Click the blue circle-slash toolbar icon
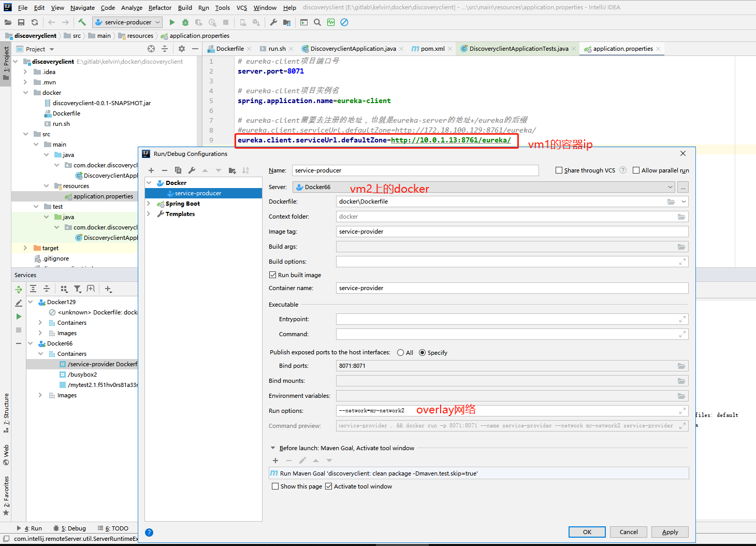Viewport: 756px width, 546px height. [x=344, y=22]
